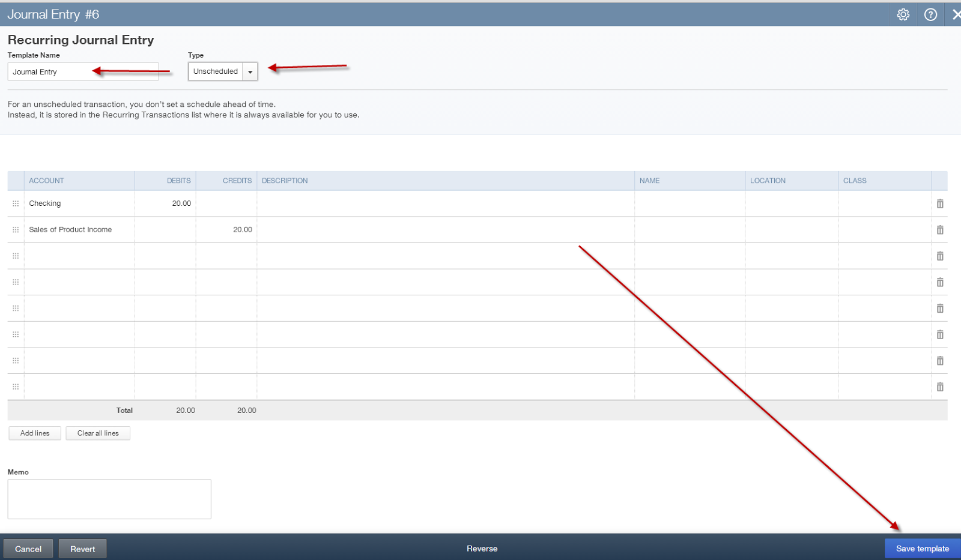Click Clear all lines

[98, 433]
